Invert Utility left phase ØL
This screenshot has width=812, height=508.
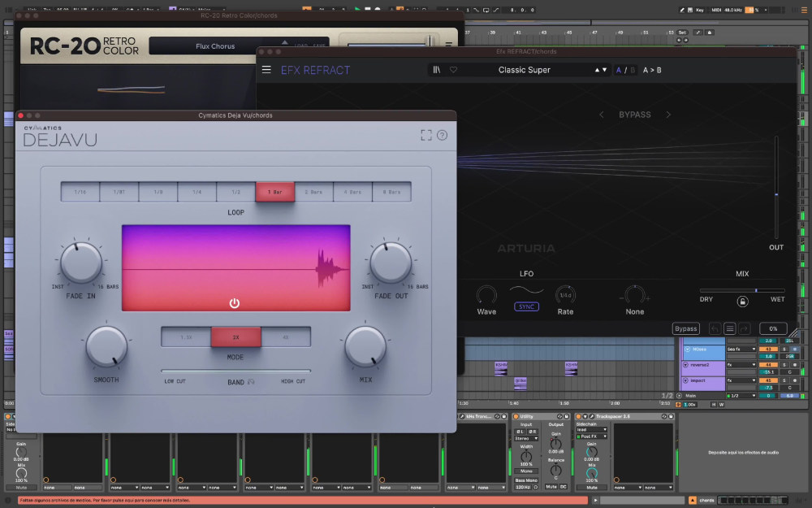520,432
